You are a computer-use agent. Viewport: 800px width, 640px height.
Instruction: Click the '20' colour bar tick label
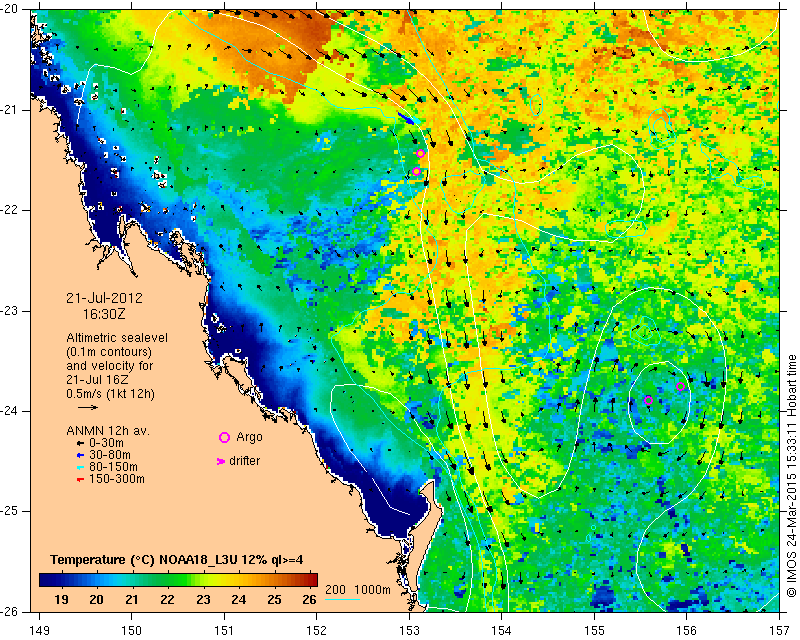(x=96, y=600)
